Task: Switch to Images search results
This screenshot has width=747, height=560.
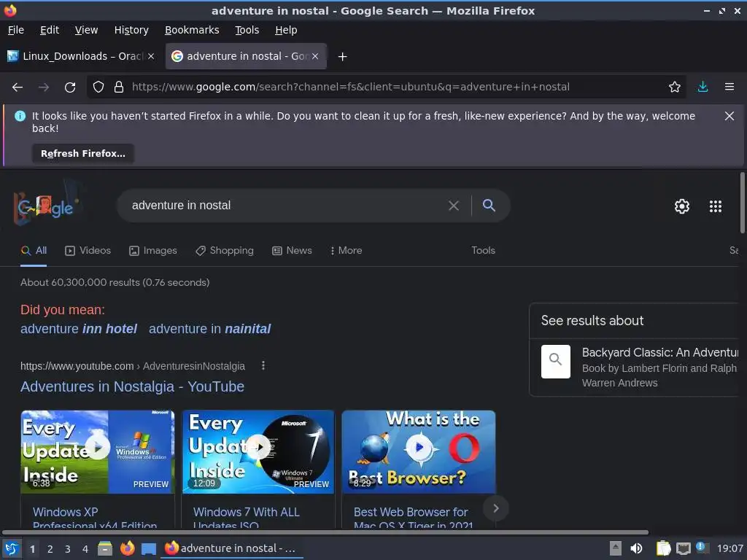Action: tap(153, 251)
